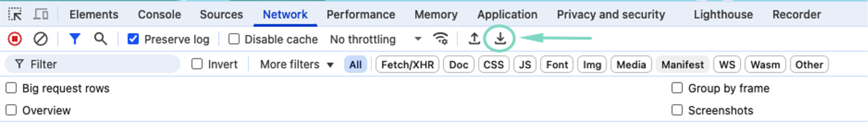The image size is (868, 124).
Task: Enable the Disable cache checkbox
Action: pyautogui.click(x=234, y=39)
